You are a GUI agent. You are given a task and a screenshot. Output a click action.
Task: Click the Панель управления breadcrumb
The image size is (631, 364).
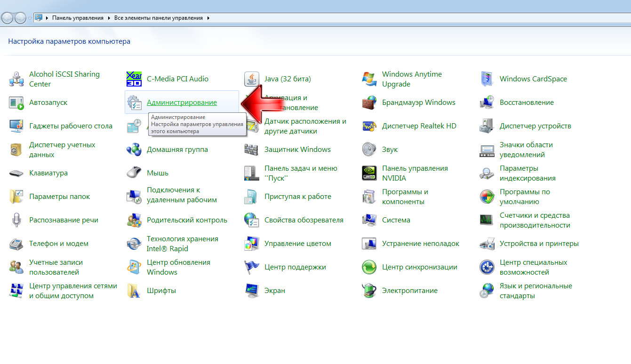pos(78,18)
